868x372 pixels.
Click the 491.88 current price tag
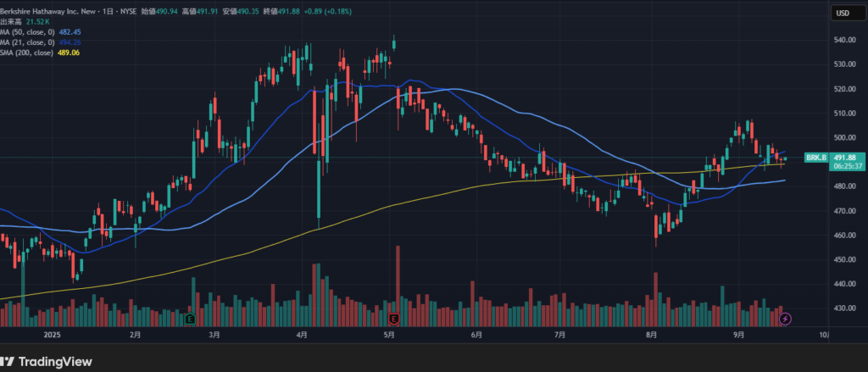pyautogui.click(x=847, y=158)
